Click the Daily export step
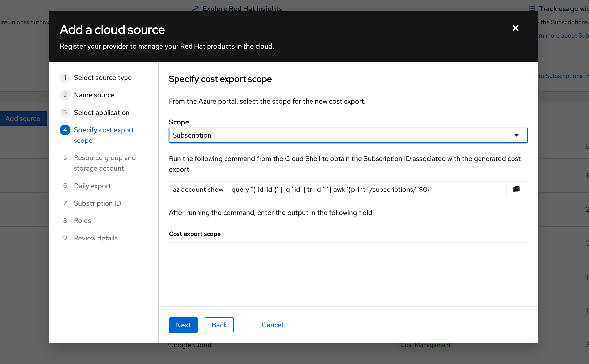589x364 pixels. (x=92, y=186)
